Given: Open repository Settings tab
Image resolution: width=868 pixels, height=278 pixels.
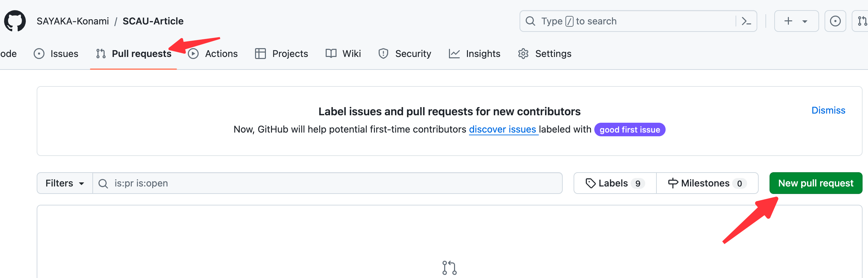Looking at the screenshot, I should tap(545, 54).
